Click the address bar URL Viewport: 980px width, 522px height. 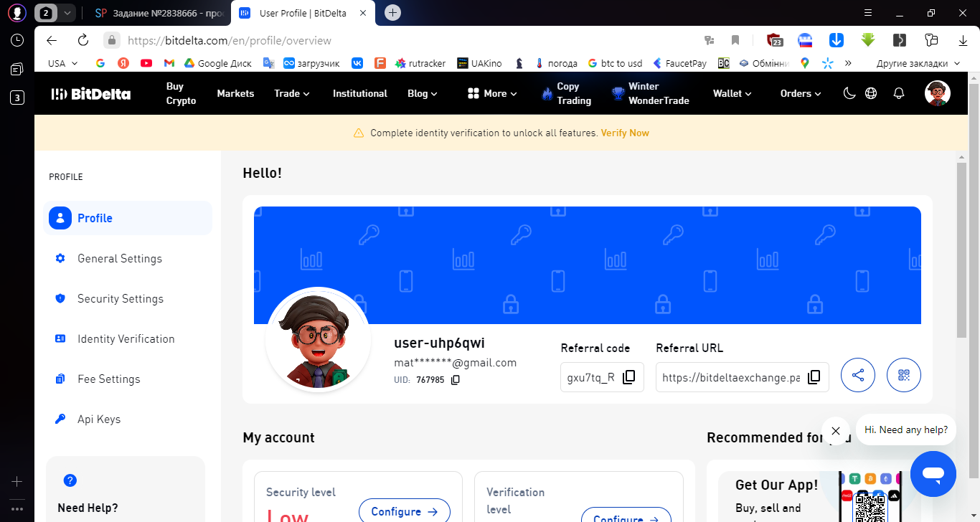pos(230,41)
